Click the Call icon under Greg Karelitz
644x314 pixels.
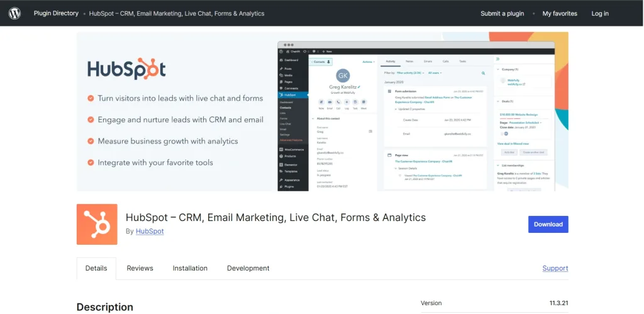337,101
